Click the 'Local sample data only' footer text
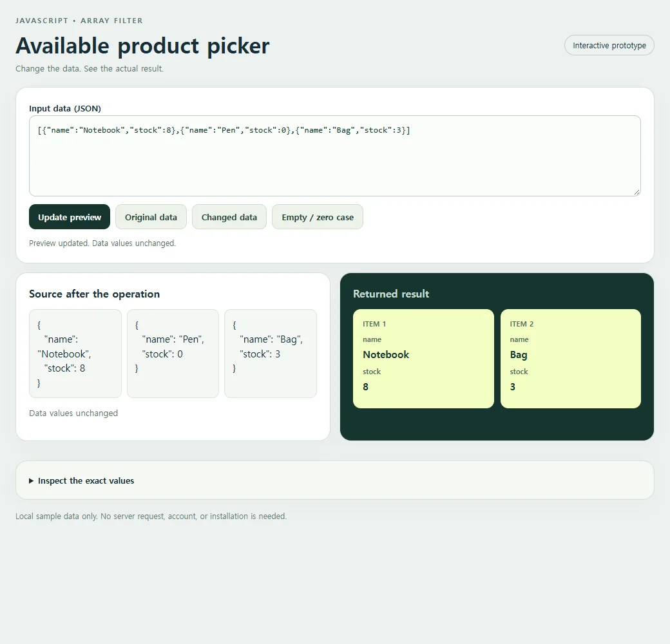The width and height of the screenshot is (670, 644). click(151, 516)
